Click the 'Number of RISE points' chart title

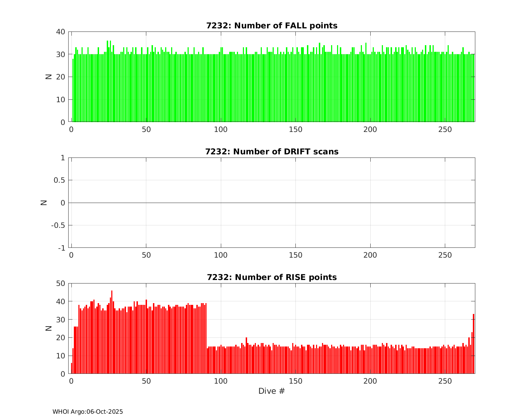click(x=272, y=277)
